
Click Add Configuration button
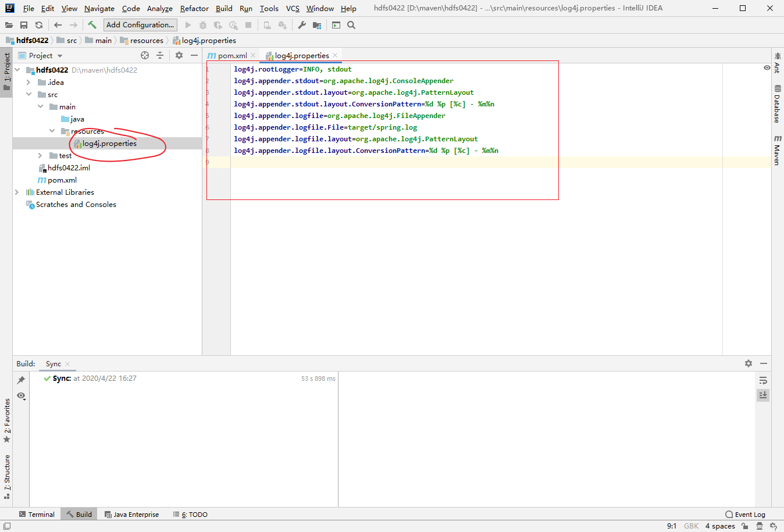[x=140, y=24]
